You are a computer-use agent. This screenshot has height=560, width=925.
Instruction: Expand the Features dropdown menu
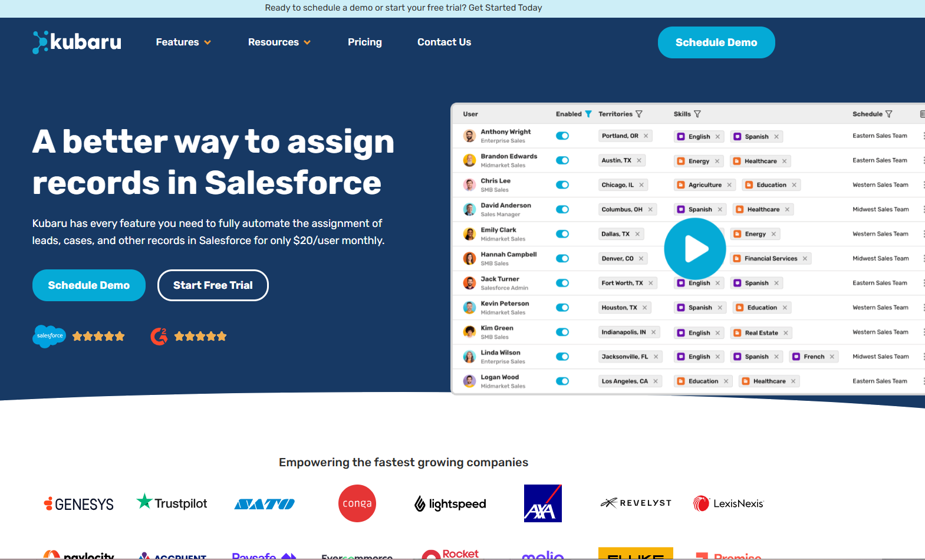183,42
